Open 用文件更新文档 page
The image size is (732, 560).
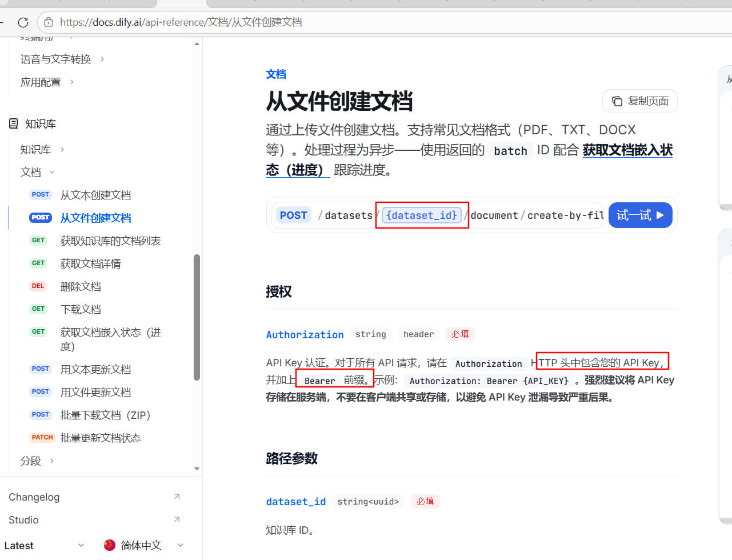(96, 393)
